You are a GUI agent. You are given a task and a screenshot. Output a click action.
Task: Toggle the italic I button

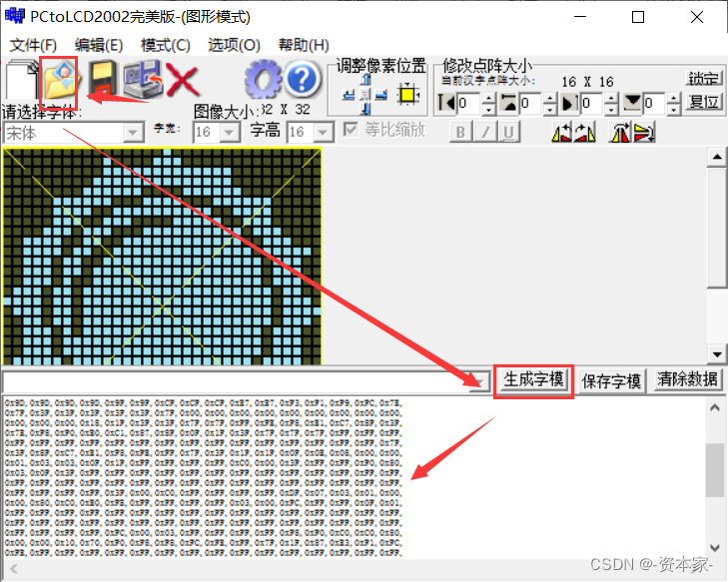(485, 132)
